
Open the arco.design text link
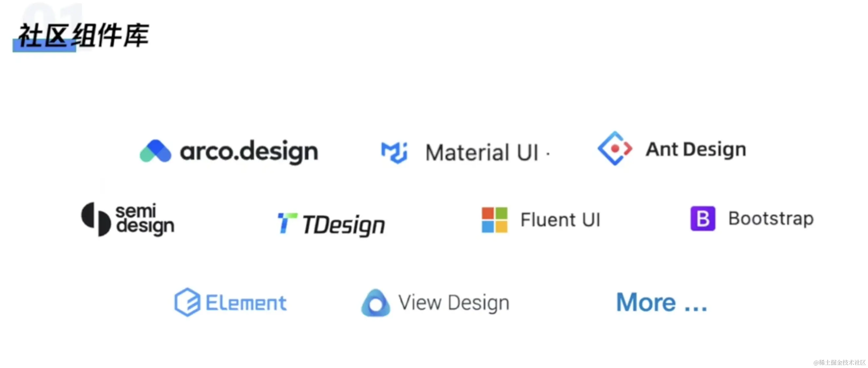click(x=249, y=152)
